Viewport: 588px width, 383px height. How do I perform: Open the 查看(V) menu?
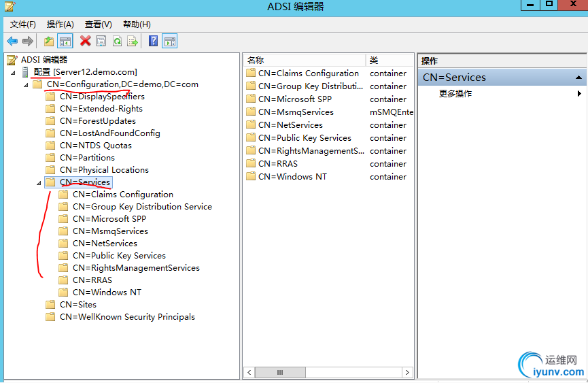coord(99,24)
